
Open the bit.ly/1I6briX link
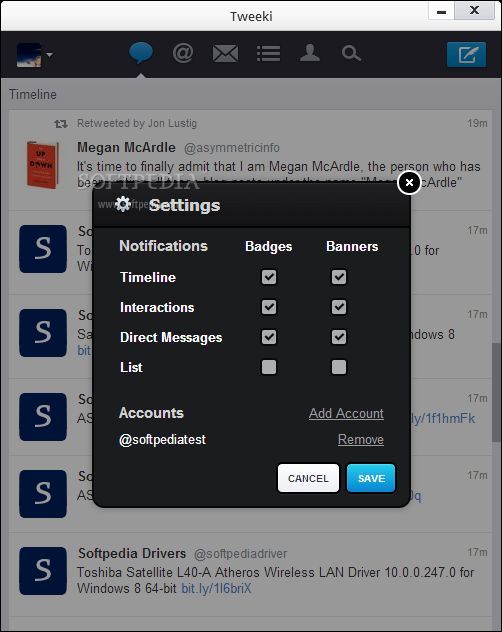pos(216,588)
